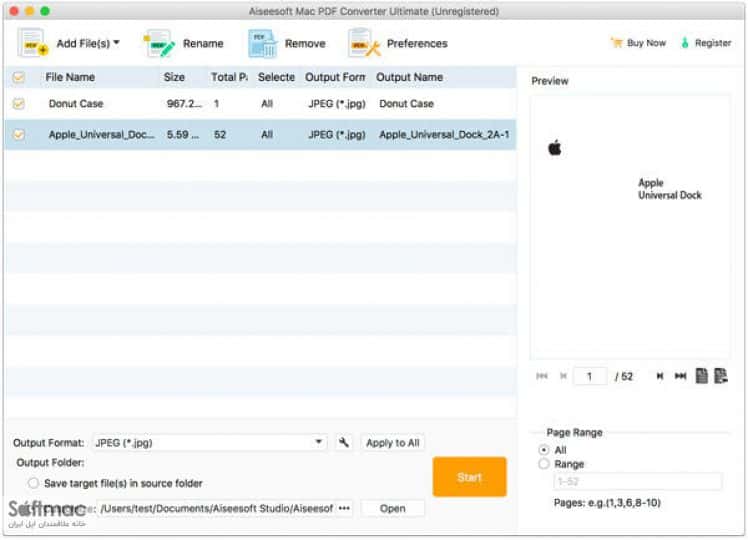
Task: Click the Apple_Universal_Dock row's All selected-pages cell
Action: tap(267, 135)
